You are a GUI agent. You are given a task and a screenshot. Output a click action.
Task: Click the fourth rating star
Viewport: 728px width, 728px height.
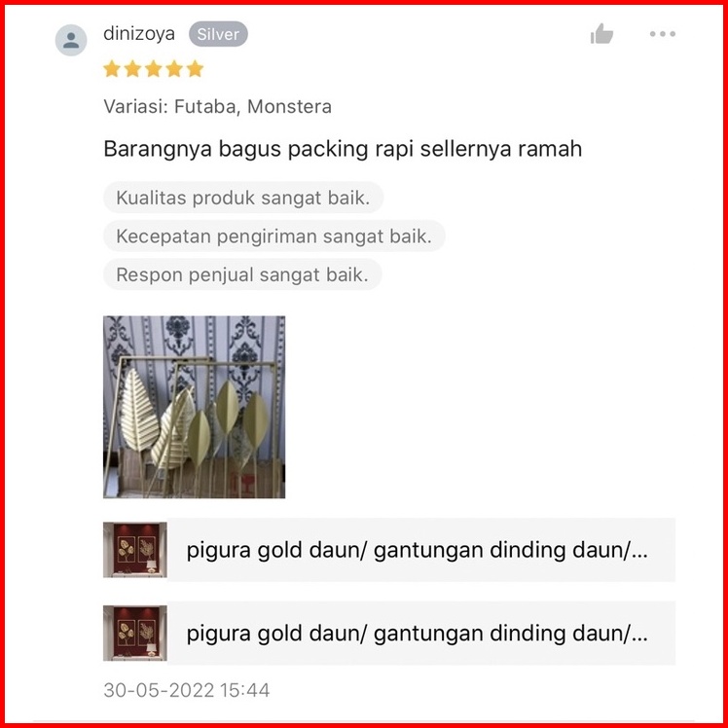point(174,69)
